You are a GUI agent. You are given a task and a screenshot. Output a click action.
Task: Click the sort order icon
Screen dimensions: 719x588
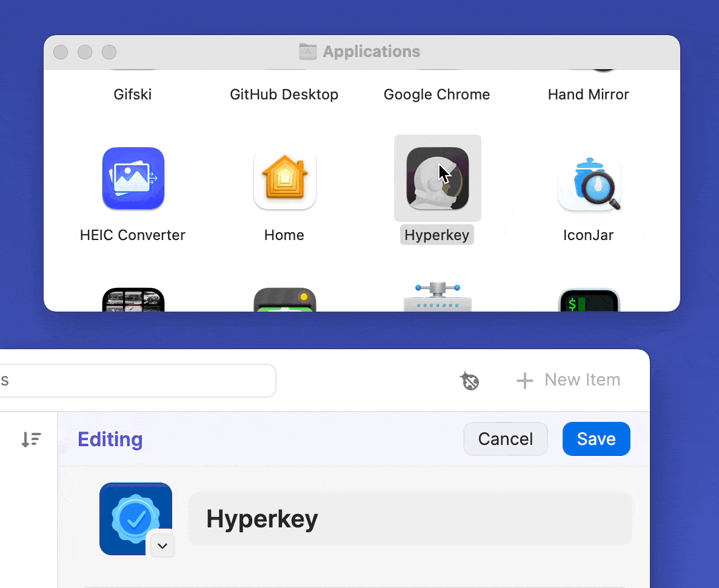click(31, 439)
